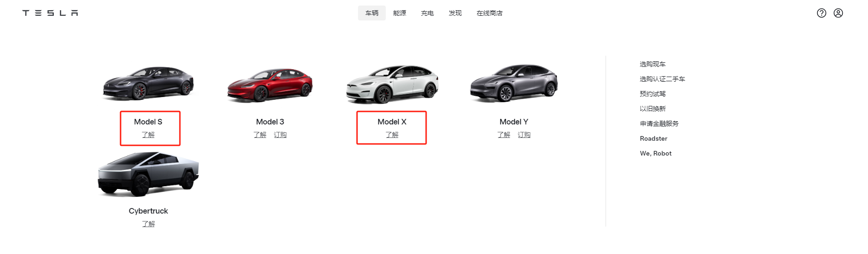Click the Cybertruck image
The image size is (868, 254).
(148, 173)
